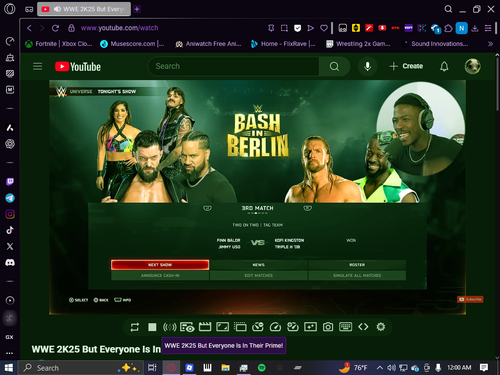The height and width of the screenshot is (375, 500).
Task: Open TikTok in the Opera sidebar
Action: click(x=10, y=230)
